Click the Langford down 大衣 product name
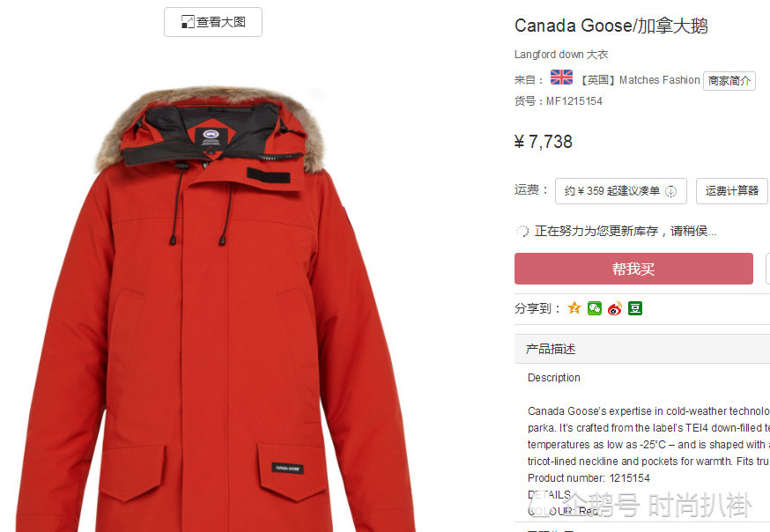This screenshot has width=770, height=532. (561, 55)
